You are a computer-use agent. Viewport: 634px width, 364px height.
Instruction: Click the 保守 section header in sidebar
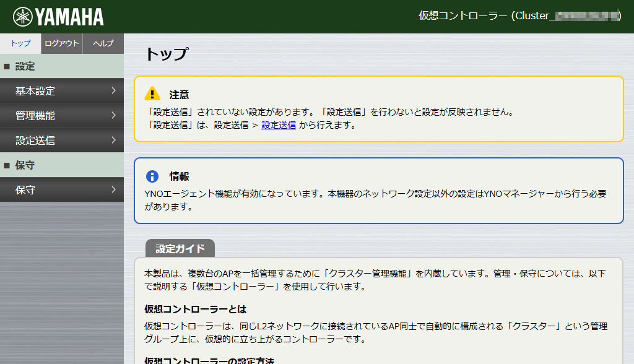[x=62, y=165]
